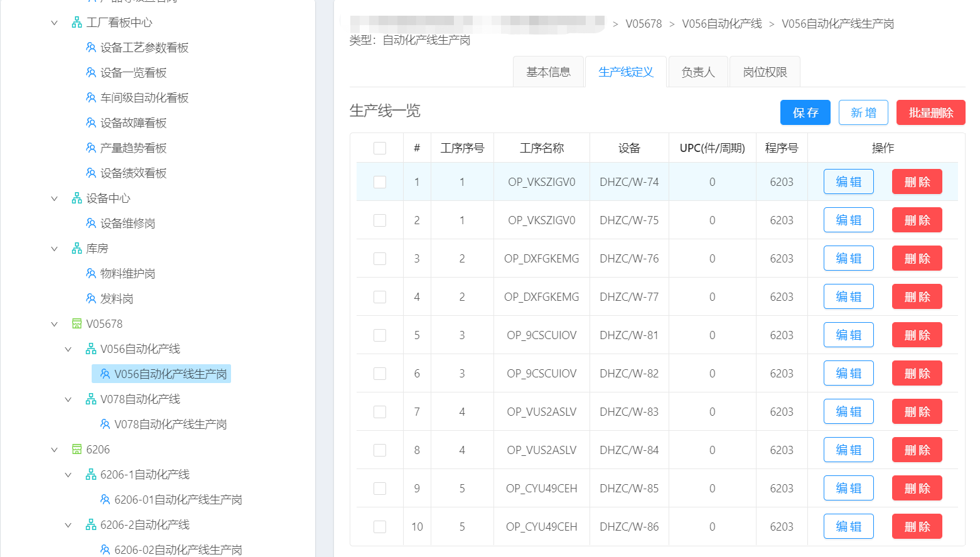Collapse the V078自动化产线 tree node

pyautogui.click(x=68, y=399)
